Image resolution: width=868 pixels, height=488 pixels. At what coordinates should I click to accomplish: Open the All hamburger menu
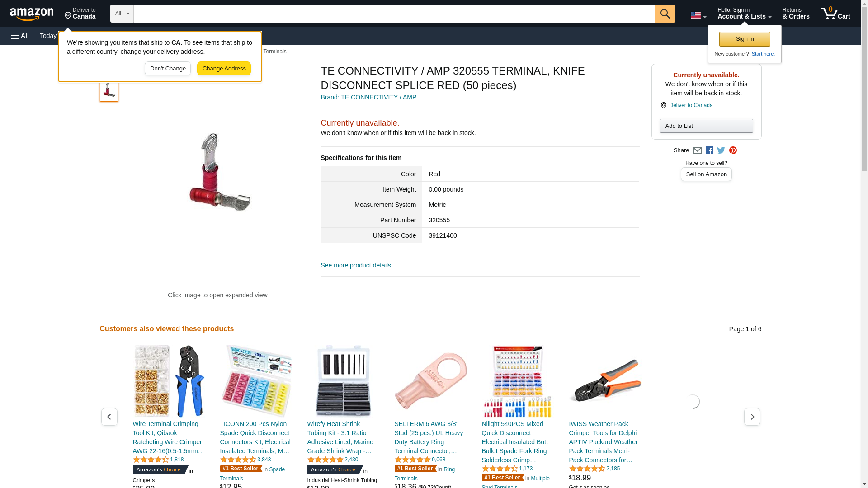(20, 36)
